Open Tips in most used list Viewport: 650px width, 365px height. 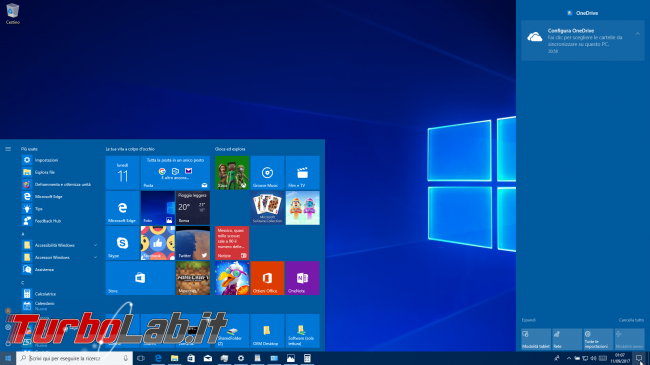61,209
